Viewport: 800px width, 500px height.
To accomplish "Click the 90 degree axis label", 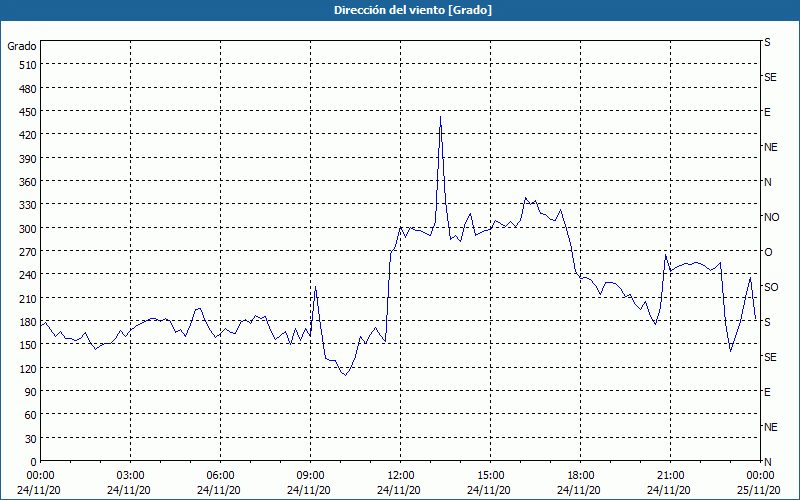I will pyautogui.click(x=31, y=392).
